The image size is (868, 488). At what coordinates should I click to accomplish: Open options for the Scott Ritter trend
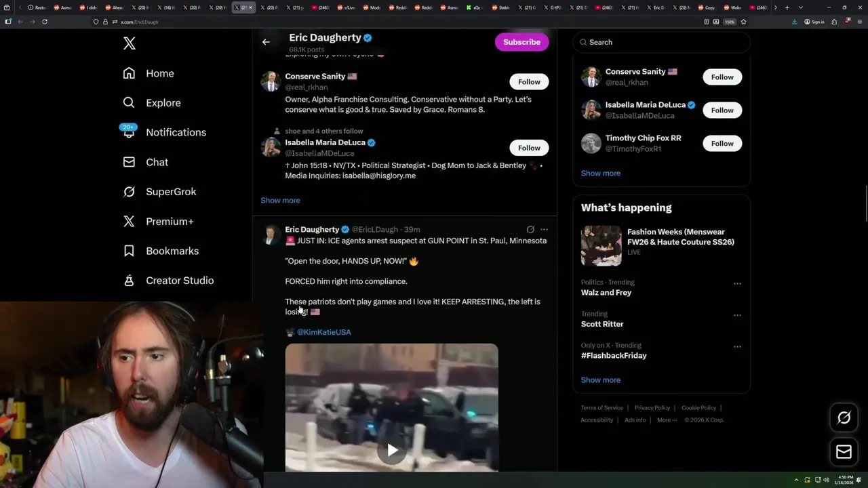coord(737,315)
